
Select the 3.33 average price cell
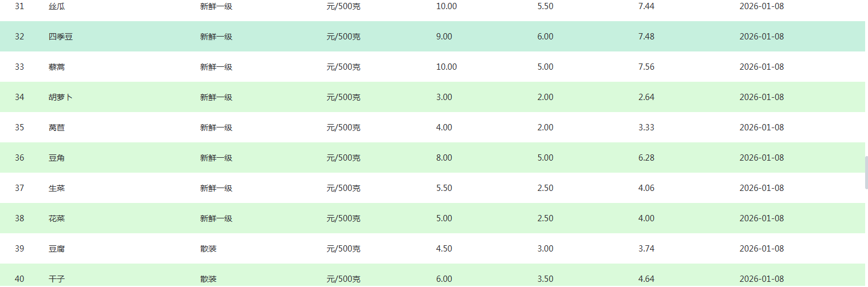[646, 127]
